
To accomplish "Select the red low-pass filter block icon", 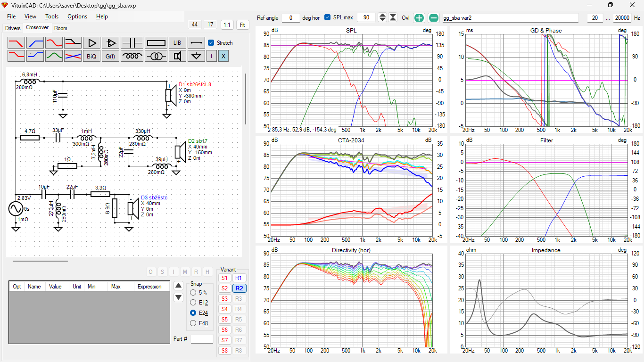I will [x=16, y=43].
